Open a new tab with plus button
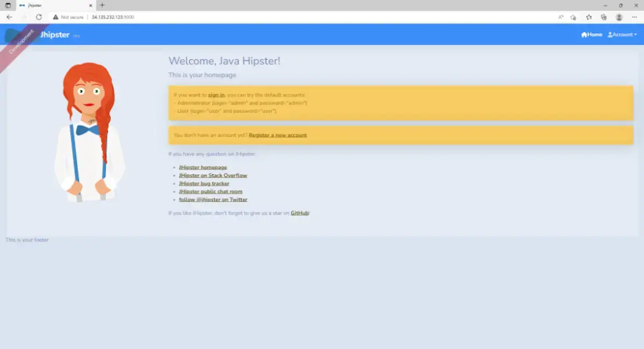Viewport: 644px width, 349px height. pyautogui.click(x=102, y=5)
